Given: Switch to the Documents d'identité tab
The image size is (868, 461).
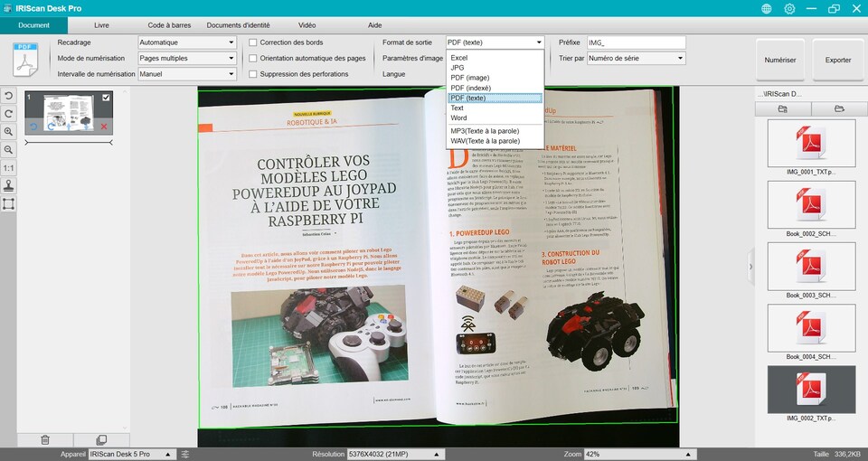Looking at the screenshot, I should click(x=238, y=25).
